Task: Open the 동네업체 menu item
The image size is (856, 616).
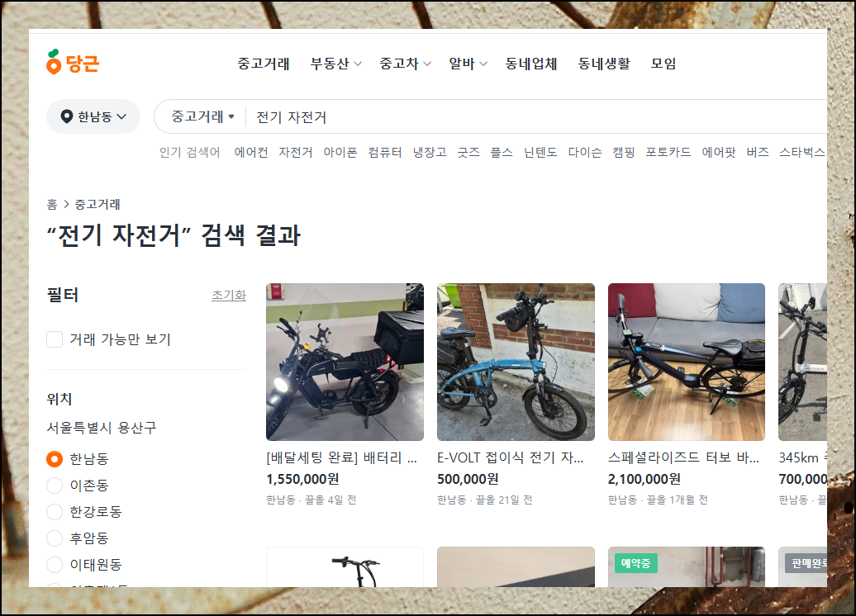Action: click(x=531, y=64)
